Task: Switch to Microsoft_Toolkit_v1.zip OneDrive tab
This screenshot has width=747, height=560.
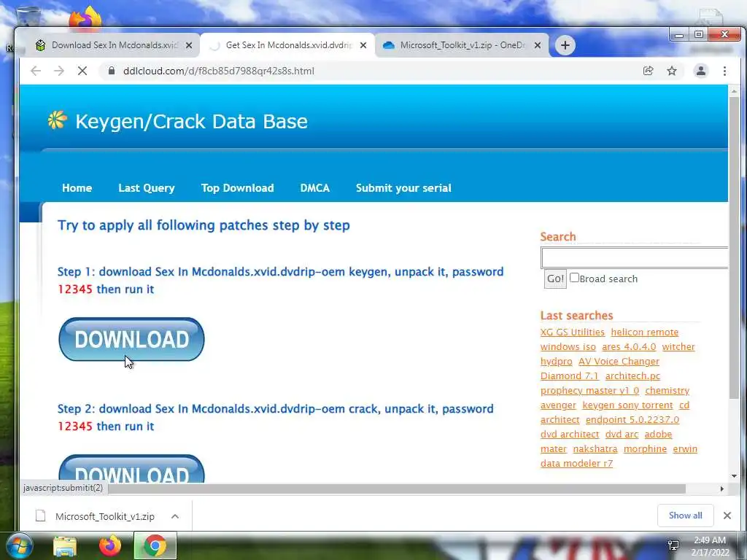Action: click(461, 45)
